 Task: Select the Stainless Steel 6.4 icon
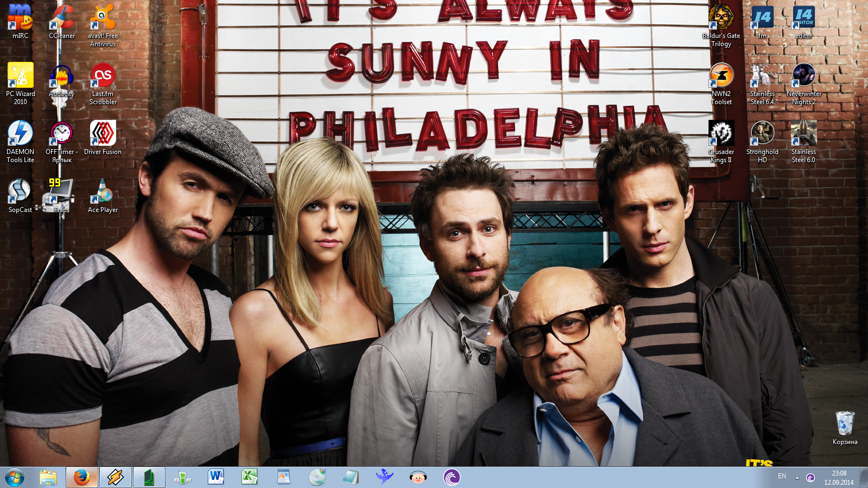pos(762,83)
